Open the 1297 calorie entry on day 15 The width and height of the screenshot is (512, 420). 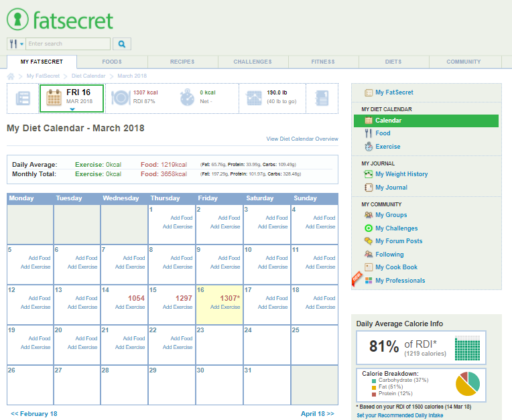[184, 298]
